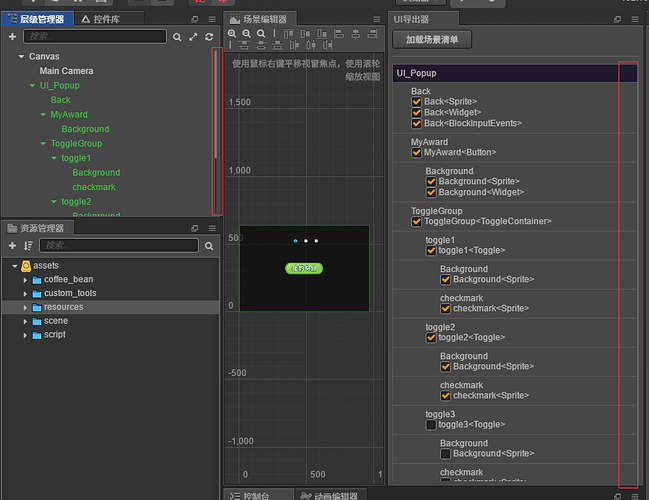This screenshot has width=649, height=500.
Task: Click the 加载场景清单 button
Action: click(x=432, y=39)
